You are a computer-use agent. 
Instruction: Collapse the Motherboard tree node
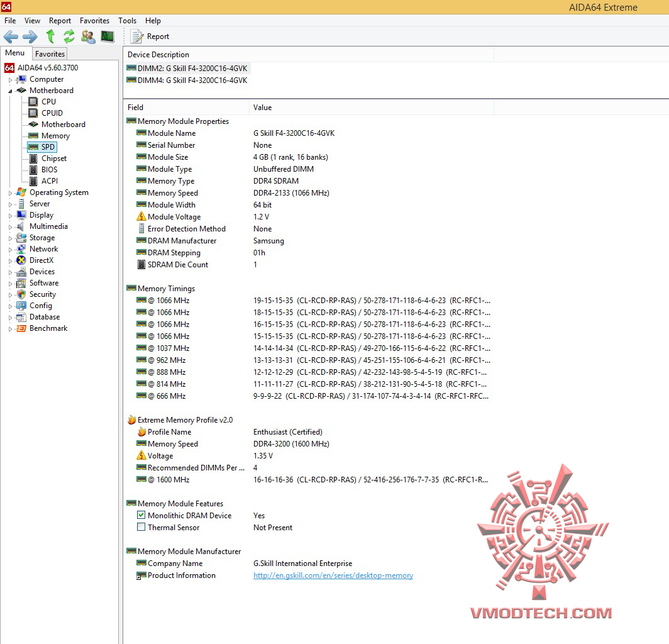click(x=10, y=91)
